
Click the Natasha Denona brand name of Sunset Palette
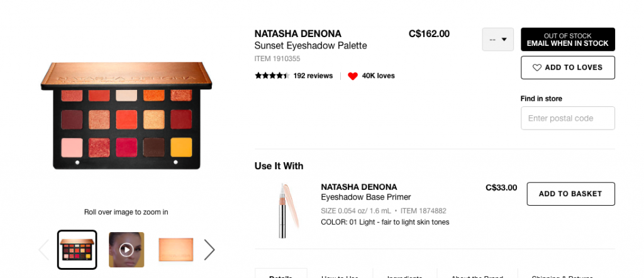click(x=297, y=34)
